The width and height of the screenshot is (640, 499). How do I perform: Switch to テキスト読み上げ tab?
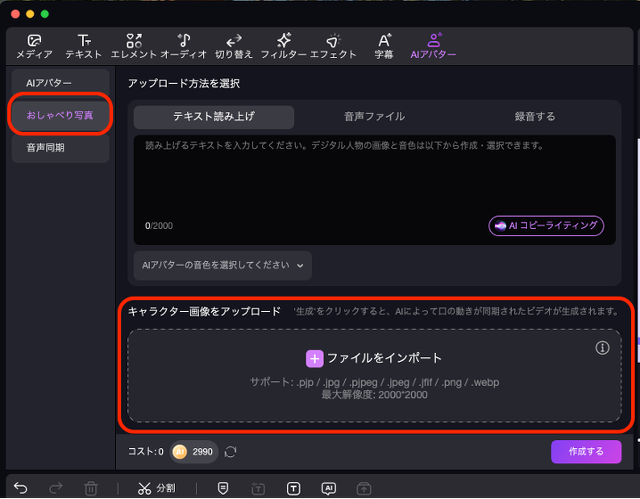214,117
